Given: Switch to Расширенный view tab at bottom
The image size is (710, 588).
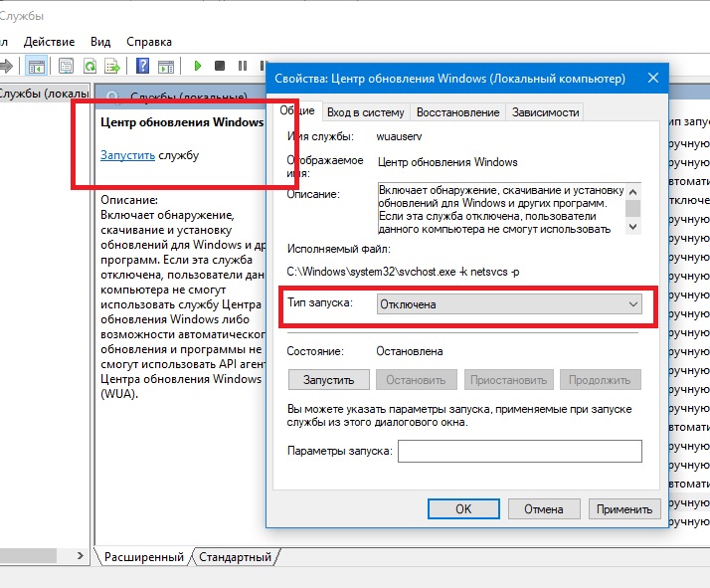Looking at the screenshot, I should [144, 557].
